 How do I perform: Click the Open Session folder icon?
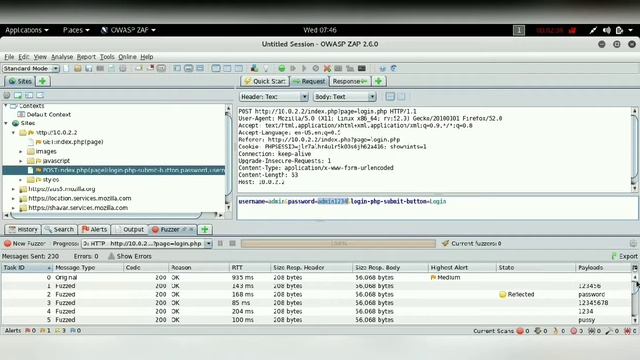pyautogui.click(x=78, y=69)
